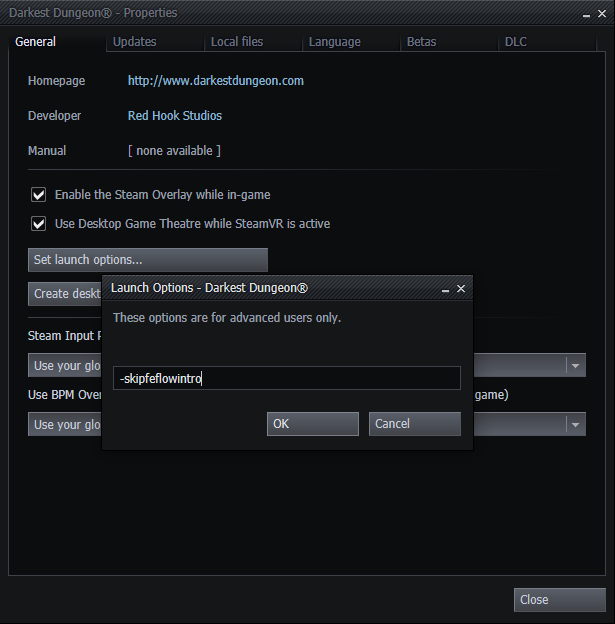The height and width of the screenshot is (624, 615).
Task: Show the DLC tab
Action: click(x=515, y=42)
